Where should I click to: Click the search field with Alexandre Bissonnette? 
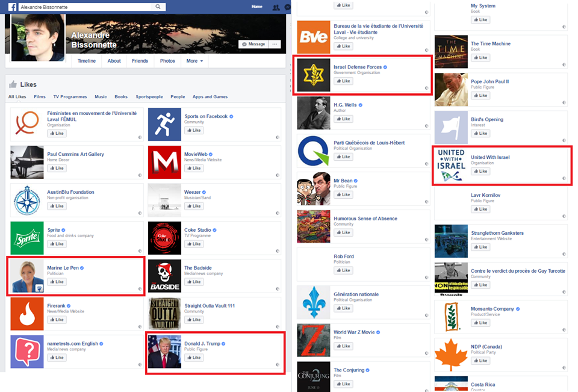coord(86,7)
